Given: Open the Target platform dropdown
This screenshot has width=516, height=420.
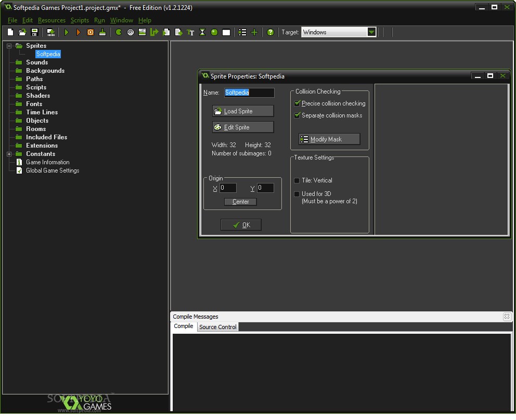Looking at the screenshot, I should [x=371, y=32].
